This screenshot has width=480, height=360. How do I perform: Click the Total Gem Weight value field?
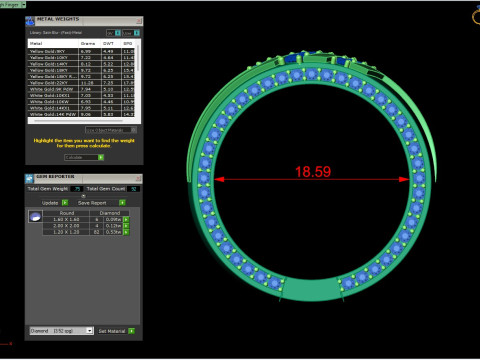tap(77, 189)
